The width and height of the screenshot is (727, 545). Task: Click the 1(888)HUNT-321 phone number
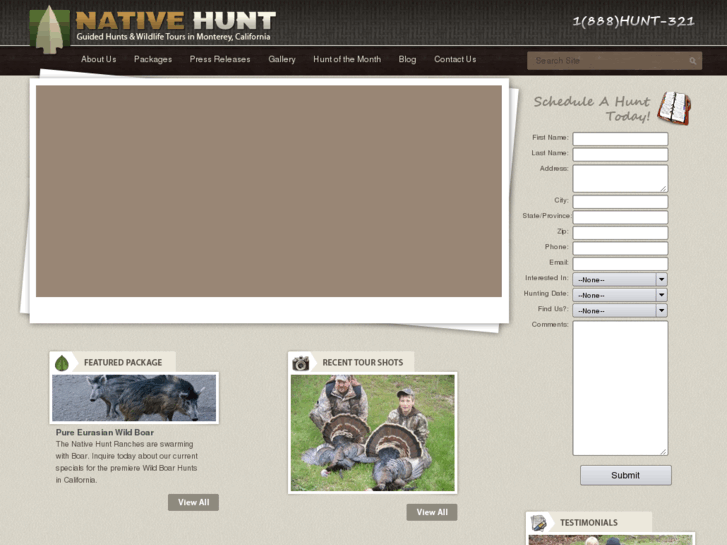pyautogui.click(x=633, y=21)
